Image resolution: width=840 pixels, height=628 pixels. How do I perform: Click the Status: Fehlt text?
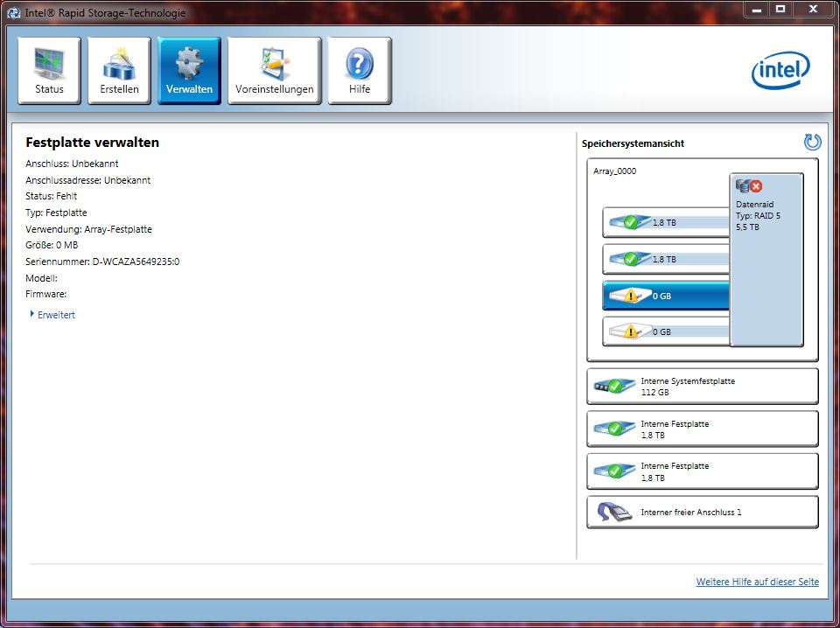[52, 196]
